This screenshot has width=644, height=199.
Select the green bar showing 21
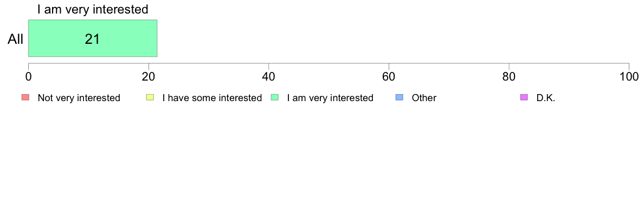(x=93, y=38)
